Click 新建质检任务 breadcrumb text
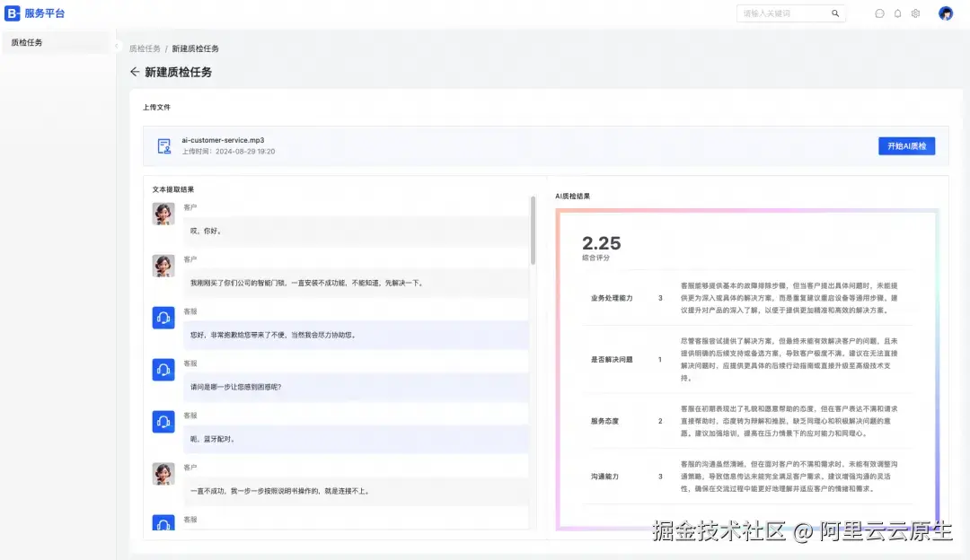 coord(196,48)
